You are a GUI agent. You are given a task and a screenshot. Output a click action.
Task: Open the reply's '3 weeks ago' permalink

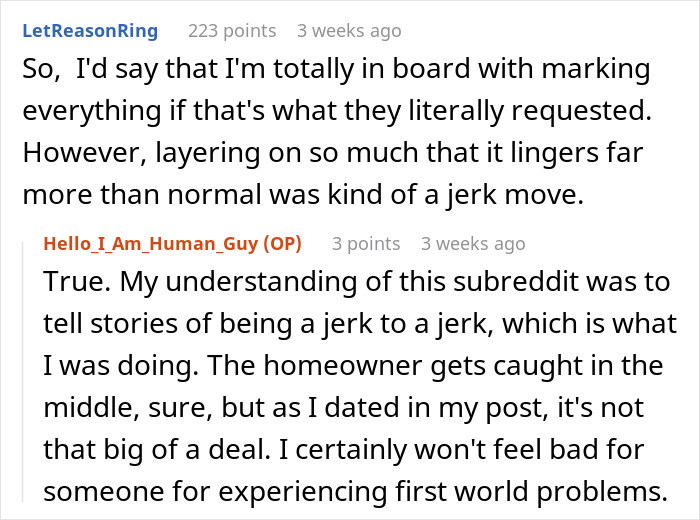pyautogui.click(x=473, y=244)
